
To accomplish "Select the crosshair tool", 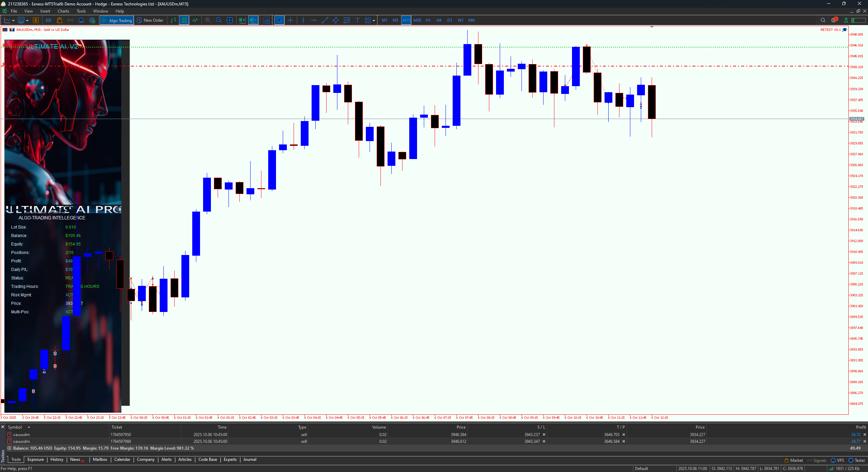I will (290, 20).
